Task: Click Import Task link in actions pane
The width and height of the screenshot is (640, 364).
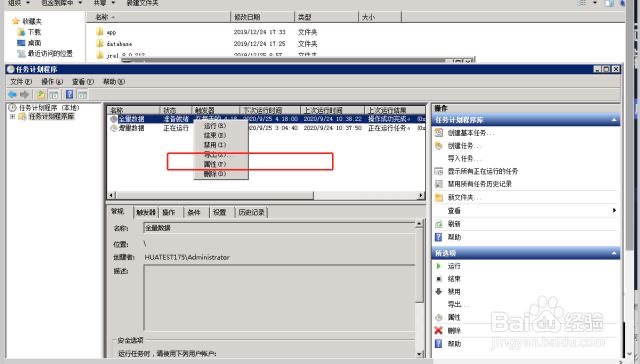Action: (x=464, y=158)
